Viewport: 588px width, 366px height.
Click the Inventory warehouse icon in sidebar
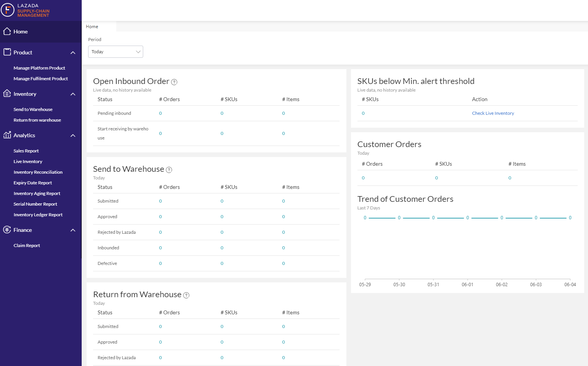(x=7, y=93)
